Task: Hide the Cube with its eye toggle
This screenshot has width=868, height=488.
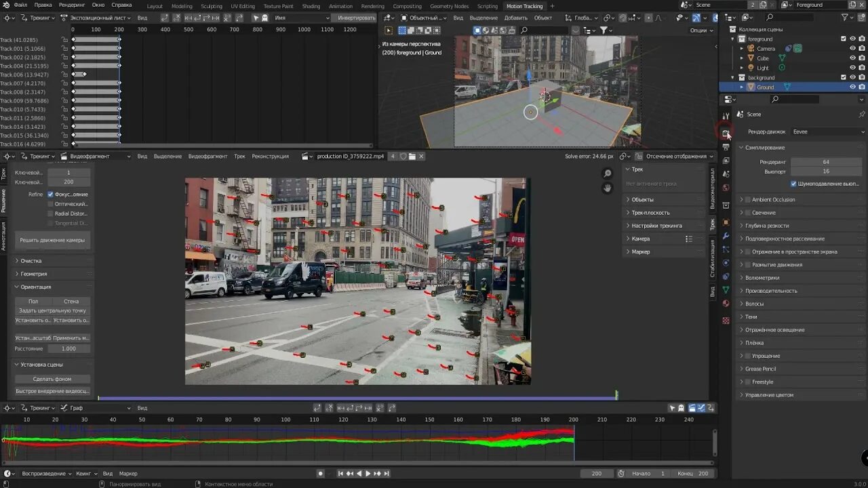Action: point(852,58)
